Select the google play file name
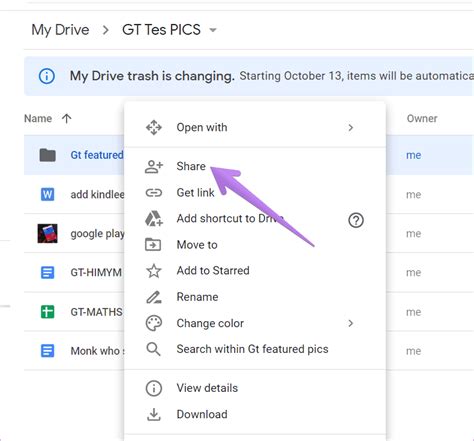474x441 pixels. [x=97, y=234]
